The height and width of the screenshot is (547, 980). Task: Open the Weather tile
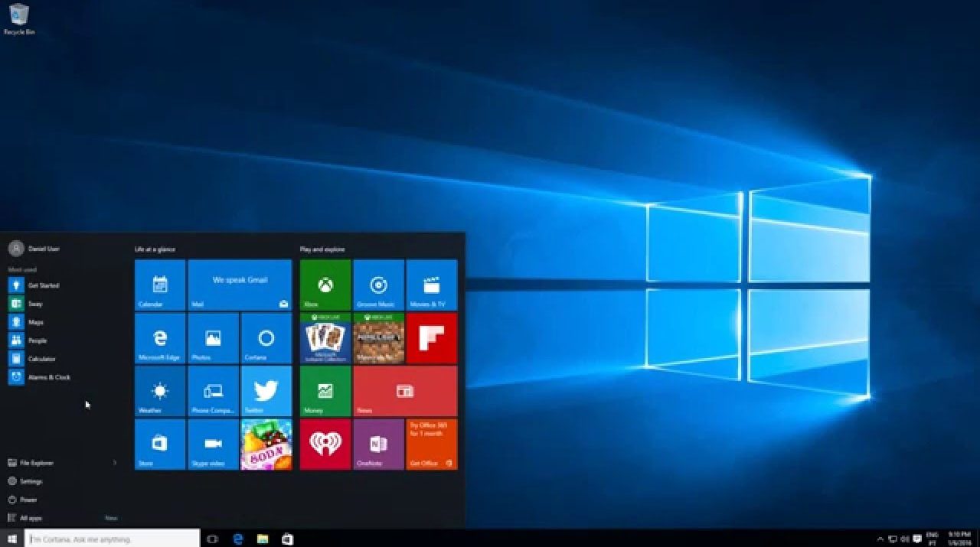click(160, 391)
